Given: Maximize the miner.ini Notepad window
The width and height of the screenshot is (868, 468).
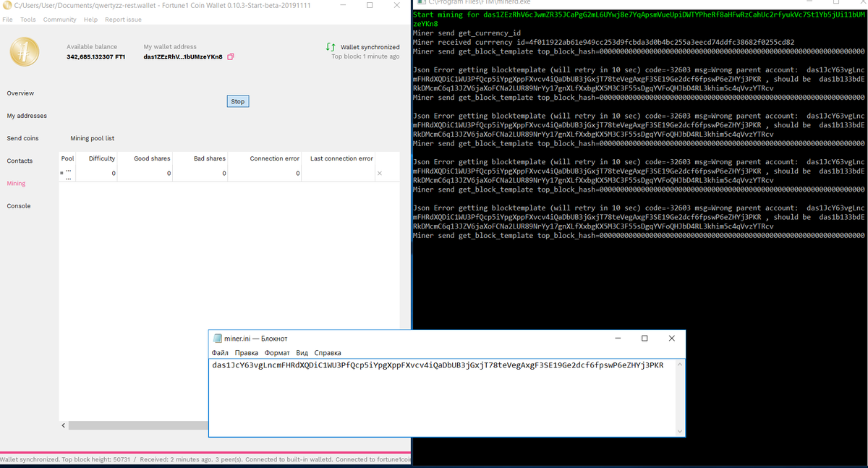Looking at the screenshot, I should tap(644, 338).
